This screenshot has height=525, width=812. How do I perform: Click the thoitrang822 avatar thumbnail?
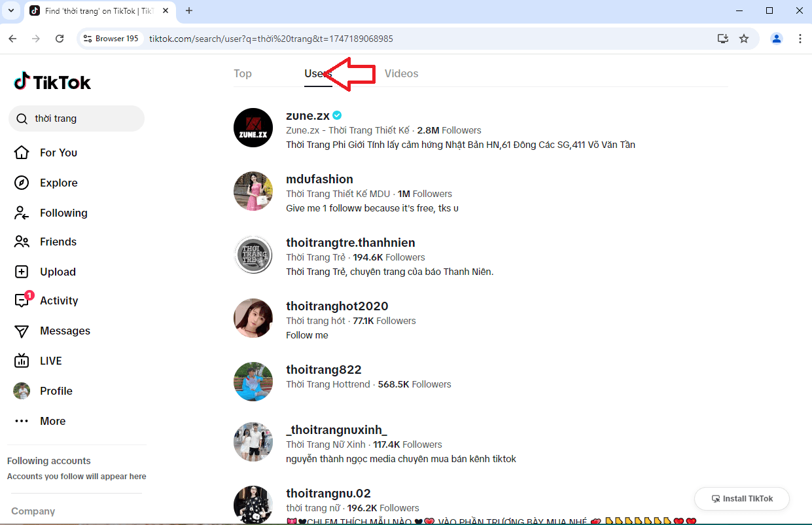(x=253, y=382)
